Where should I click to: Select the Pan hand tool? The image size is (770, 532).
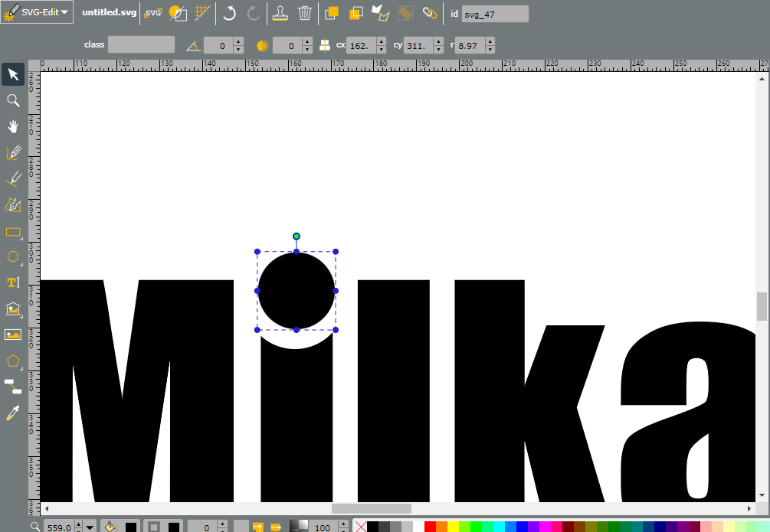pyautogui.click(x=13, y=126)
